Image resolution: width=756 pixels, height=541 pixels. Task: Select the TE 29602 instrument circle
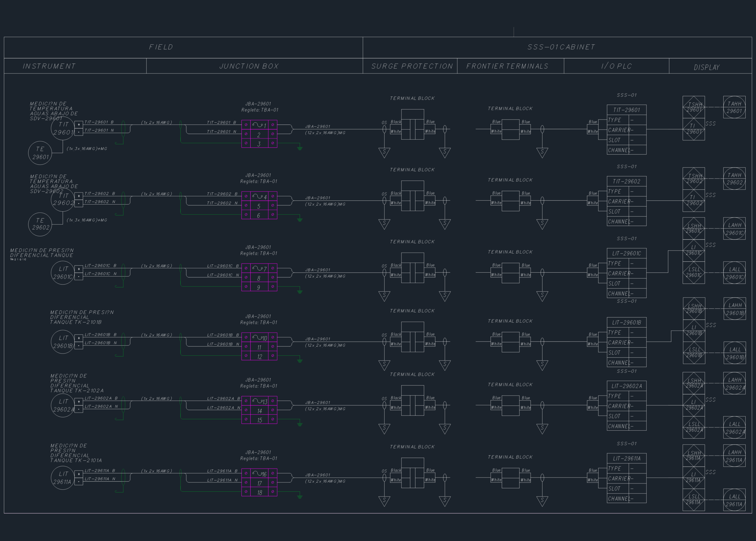point(40,224)
